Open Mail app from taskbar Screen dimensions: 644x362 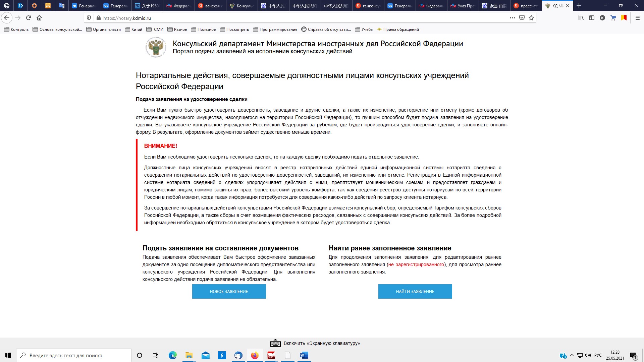[x=205, y=355]
